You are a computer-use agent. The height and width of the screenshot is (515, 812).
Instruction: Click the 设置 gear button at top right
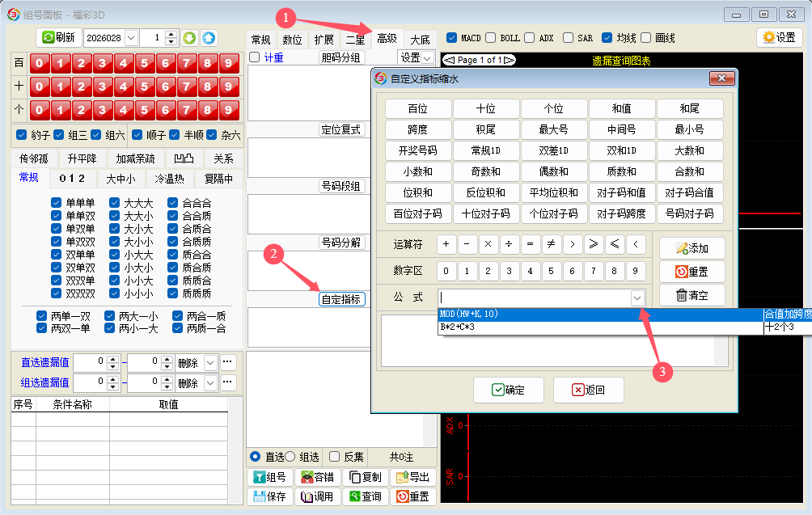tap(779, 38)
